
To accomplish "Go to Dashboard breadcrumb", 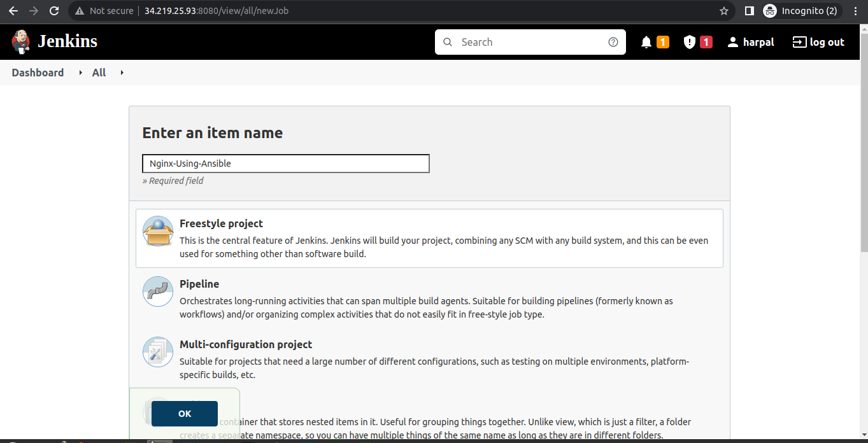I will click(x=38, y=73).
